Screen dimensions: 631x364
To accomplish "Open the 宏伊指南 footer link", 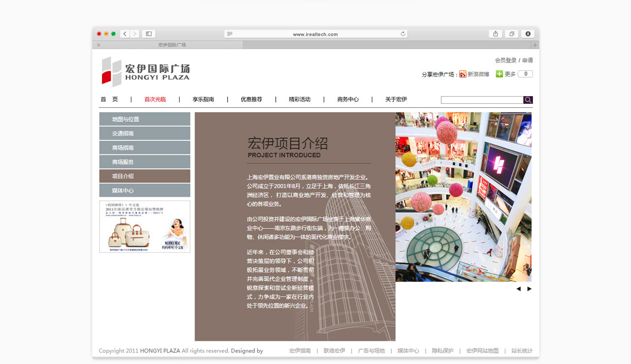I will (300, 351).
